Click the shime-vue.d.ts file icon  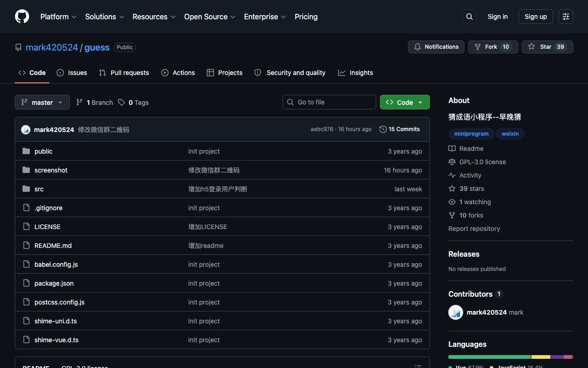pyautogui.click(x=26, y=340)
